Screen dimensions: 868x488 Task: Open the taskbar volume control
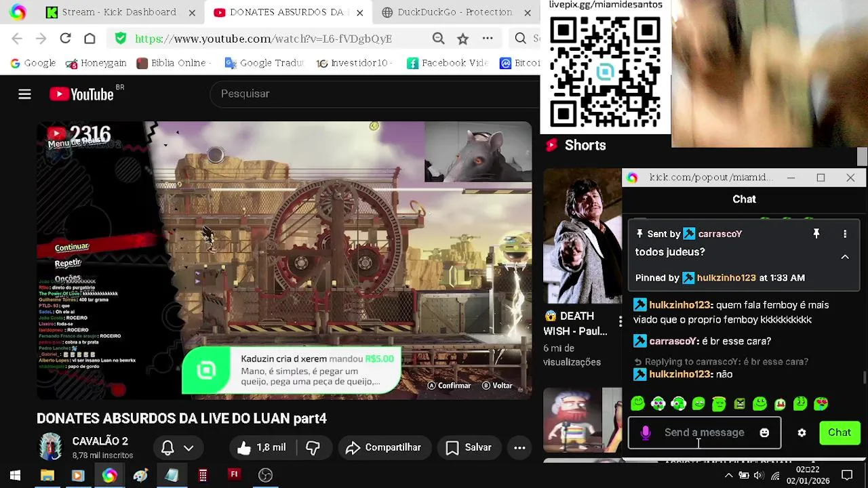coord(759,475)
